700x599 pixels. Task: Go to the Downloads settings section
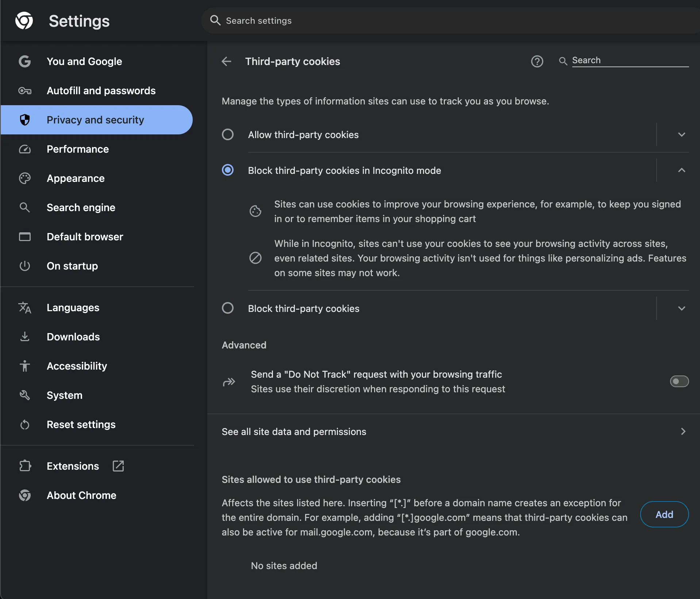point(73,337)
